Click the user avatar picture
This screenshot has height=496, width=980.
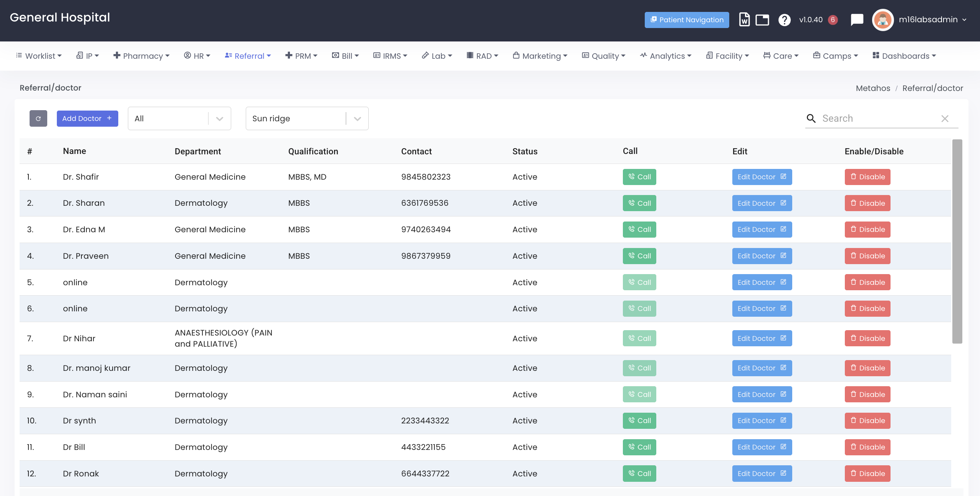(882, 20)
